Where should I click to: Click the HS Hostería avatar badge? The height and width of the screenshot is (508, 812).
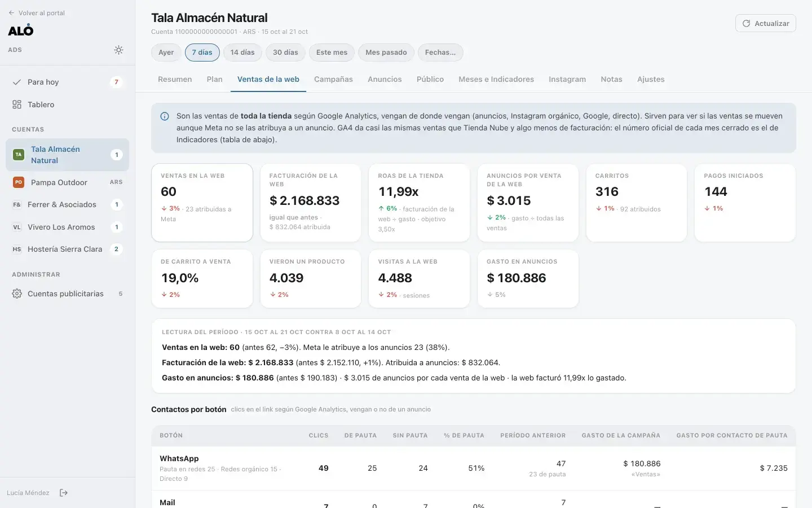17,249
